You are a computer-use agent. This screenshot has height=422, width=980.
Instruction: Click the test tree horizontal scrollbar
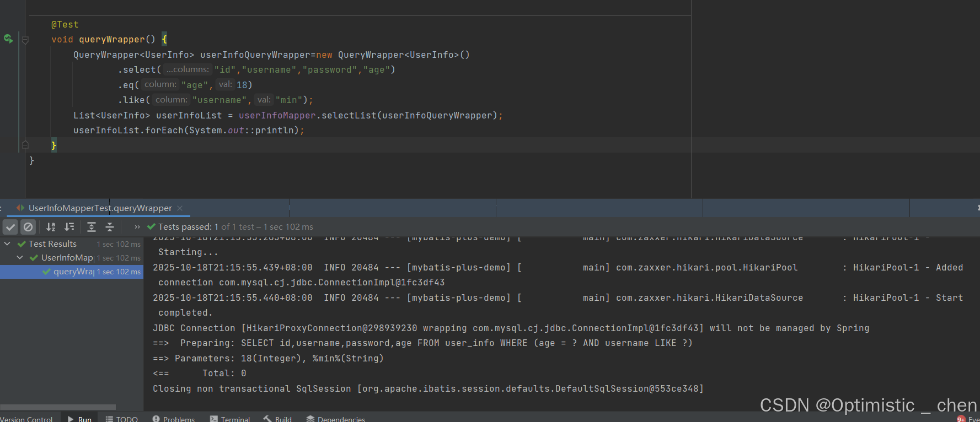tap(58, 407)
